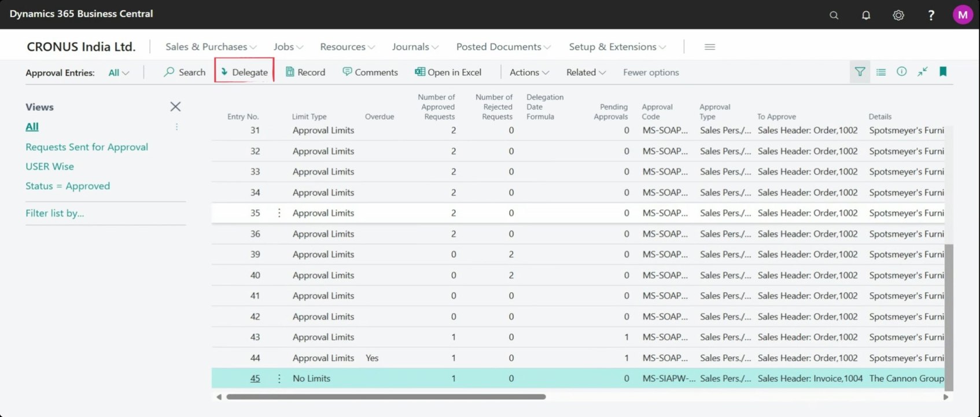Screen dimensions: 980x417
Task: Expand the Sales & Purchases menu
Action: (x=211, y=47)
